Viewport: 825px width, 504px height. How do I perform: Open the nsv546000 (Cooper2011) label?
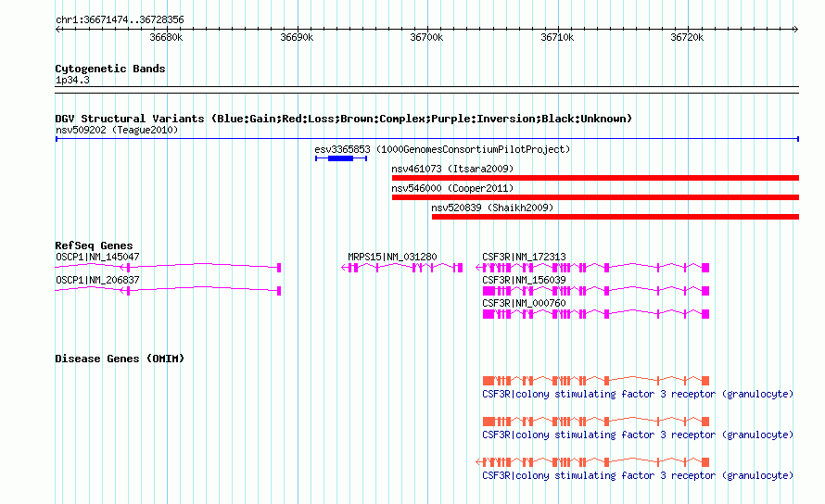452,188
